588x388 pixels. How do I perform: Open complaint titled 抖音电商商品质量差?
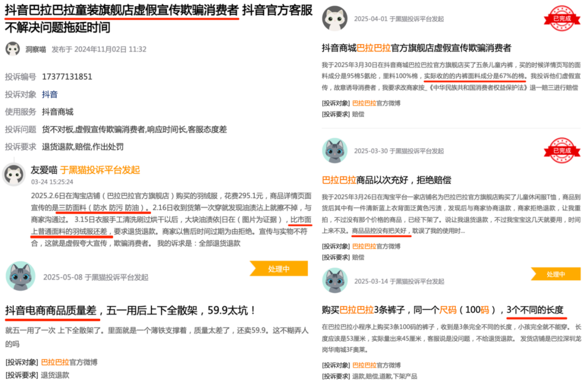click(130, 311)
